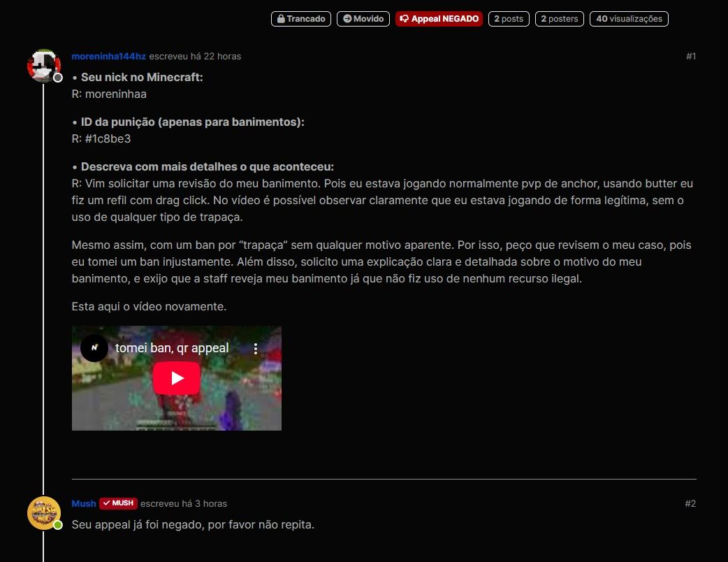Click 'escreveu há 22 horas' timestamp
Viewport: 728px width, 562px height.
tap(195, 56)
